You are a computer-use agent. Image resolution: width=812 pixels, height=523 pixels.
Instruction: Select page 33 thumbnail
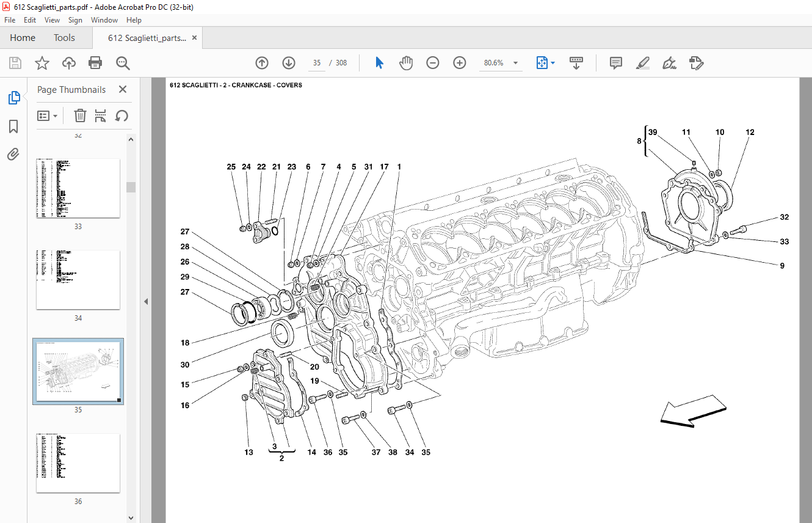click(78, 188)
